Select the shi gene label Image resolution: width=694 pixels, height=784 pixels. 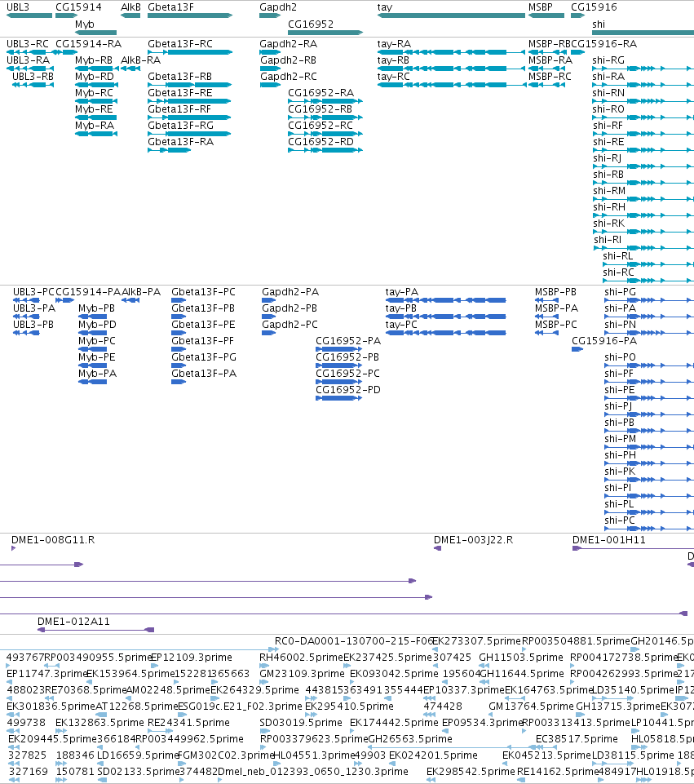(x=599, y=24)
